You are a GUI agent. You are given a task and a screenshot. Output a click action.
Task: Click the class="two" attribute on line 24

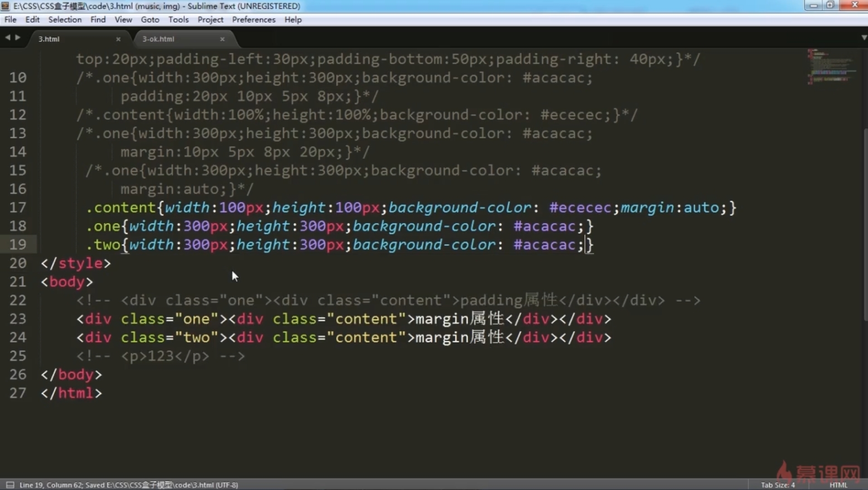tap(170, 338)
